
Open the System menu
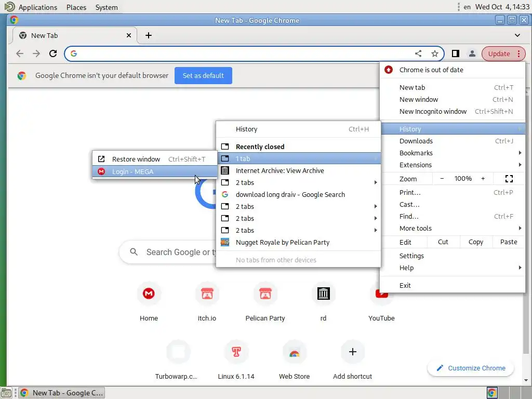[107, 7]
